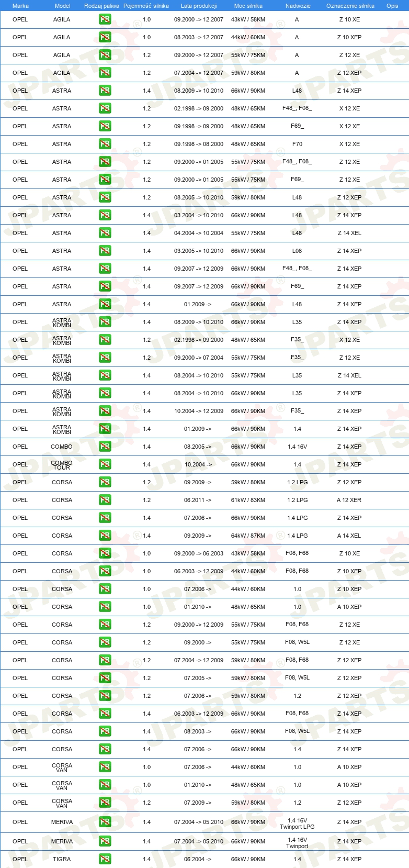Click the fuel icon in the CORSA 1.2 LPG Z 12 XEP row
This screenshot has height=868, width=409.
pos(105,482)
